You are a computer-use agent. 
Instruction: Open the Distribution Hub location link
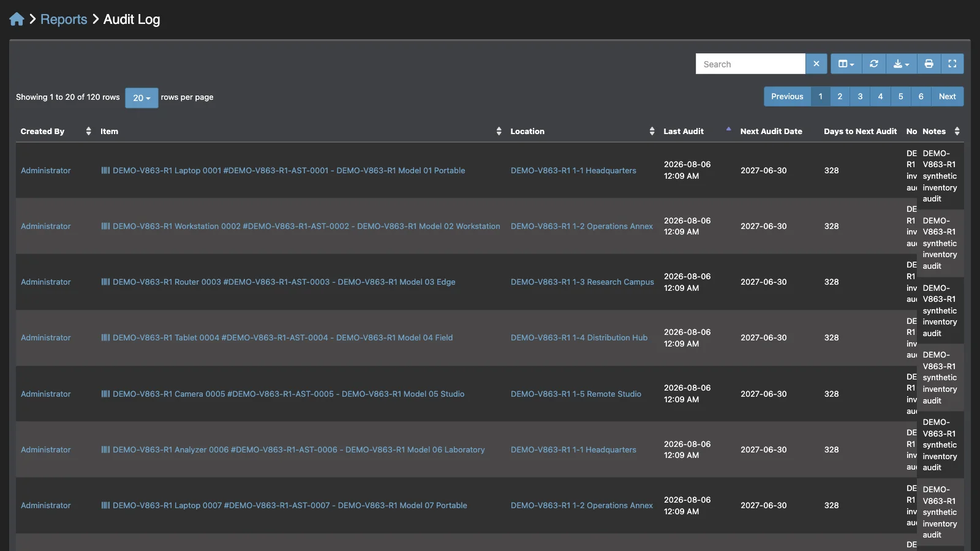[579, 337]
